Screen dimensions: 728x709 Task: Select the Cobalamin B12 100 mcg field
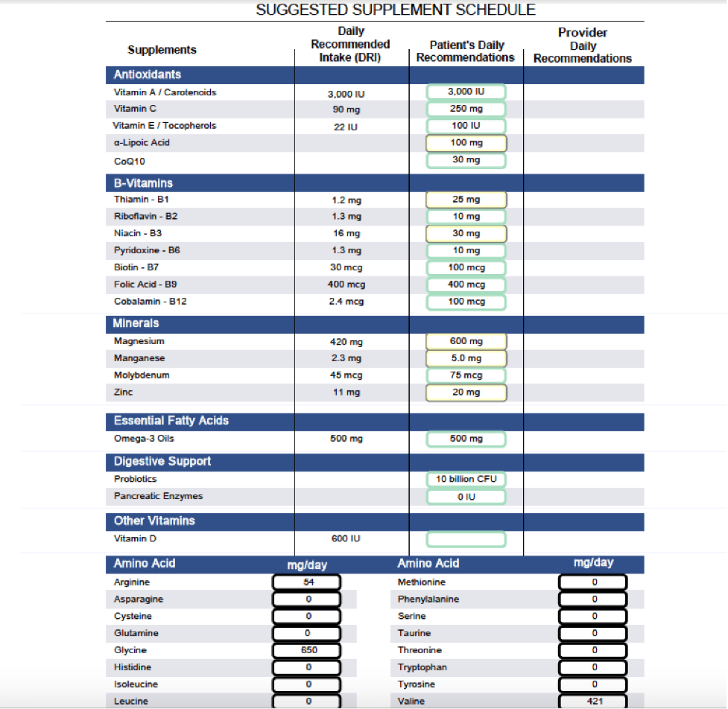(x=466, y=302)
